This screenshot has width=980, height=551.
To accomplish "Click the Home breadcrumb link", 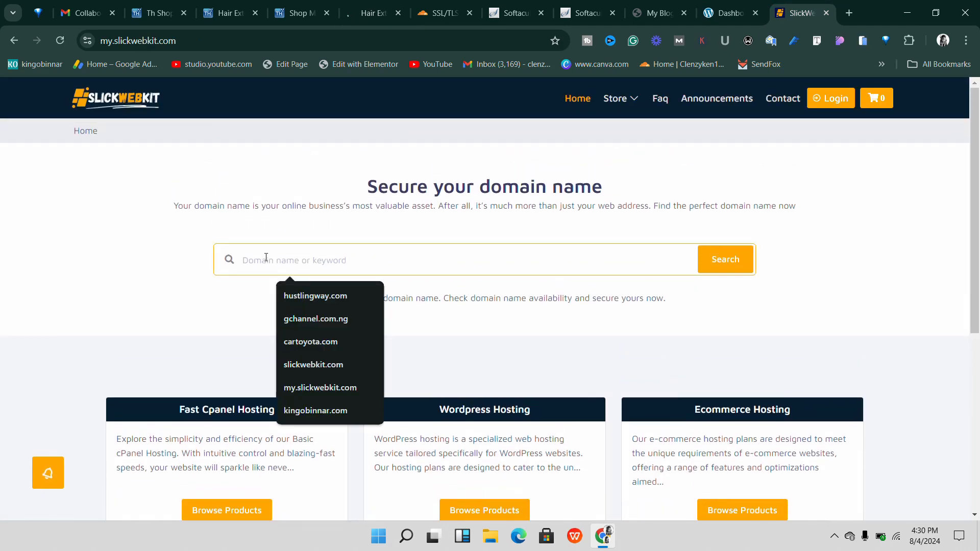I will pyautogui.click(x=85, y=131).
